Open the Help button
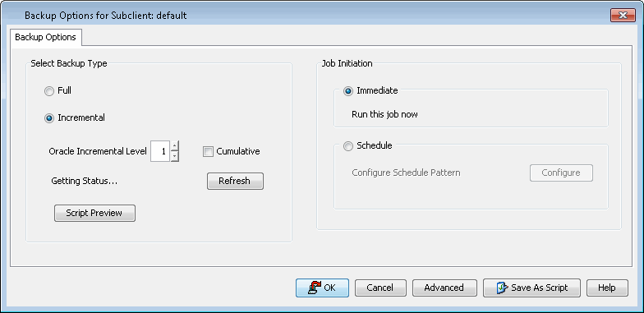 [x=607, y=288]
